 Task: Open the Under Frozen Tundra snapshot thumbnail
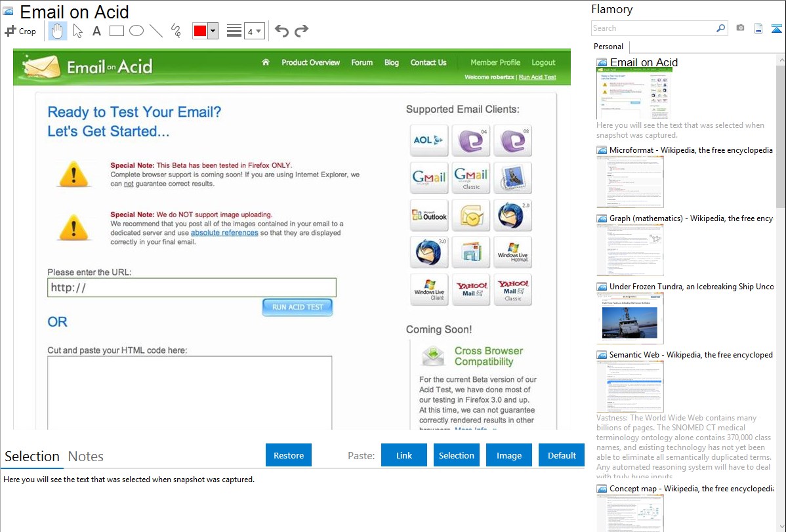(x=630, y=318)
